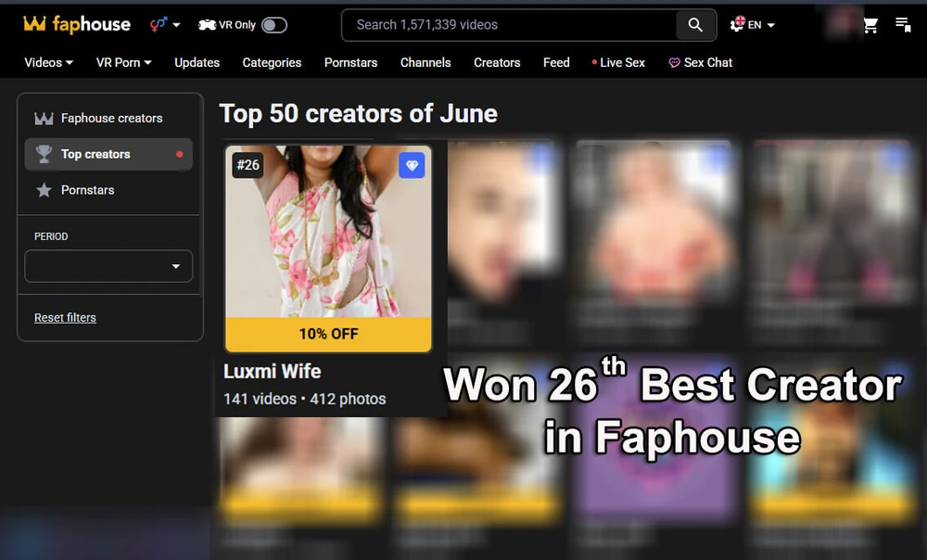Click the Pornstars star icon in sidebar
The image size is (927, 560).
pyautogui.click(x=44, y=190)
